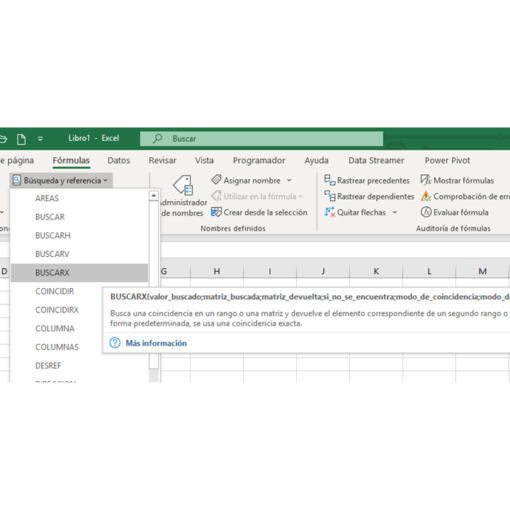Click the Comprobación de errores warning icon
510x510 pixels.
426,196
